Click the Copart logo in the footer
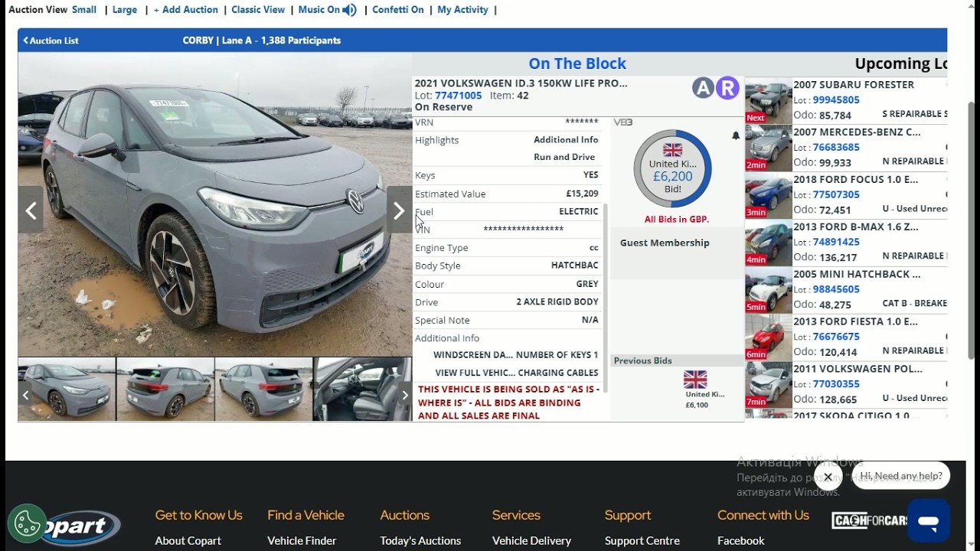The width and height of the screenshot is (980, 551). 80,527
